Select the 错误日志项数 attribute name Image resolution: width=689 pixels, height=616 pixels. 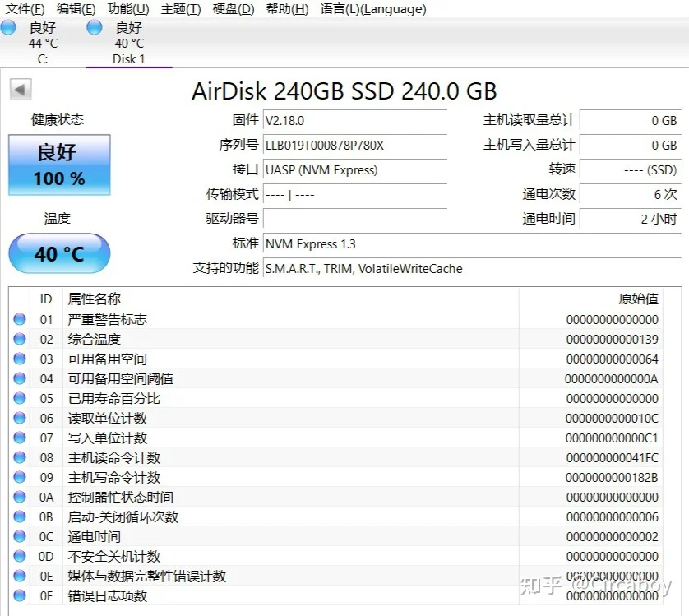click(107, 595)
